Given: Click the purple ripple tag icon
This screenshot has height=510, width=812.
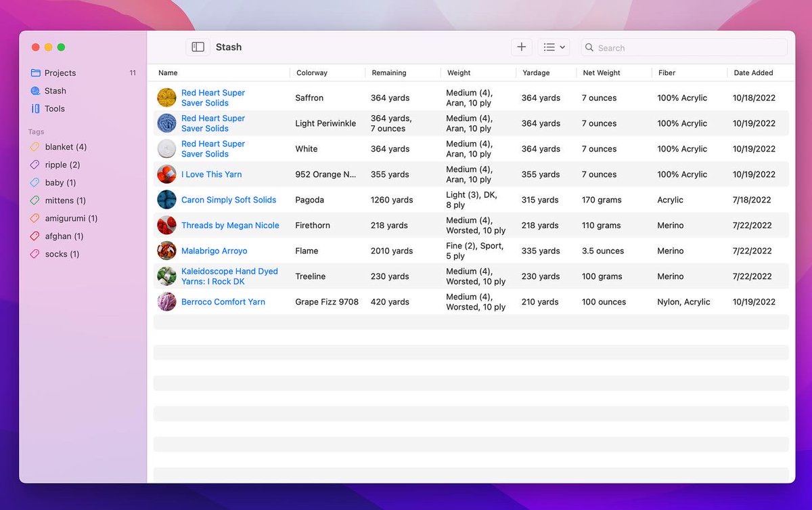Looking at the screenshot, I should [35, 165].
